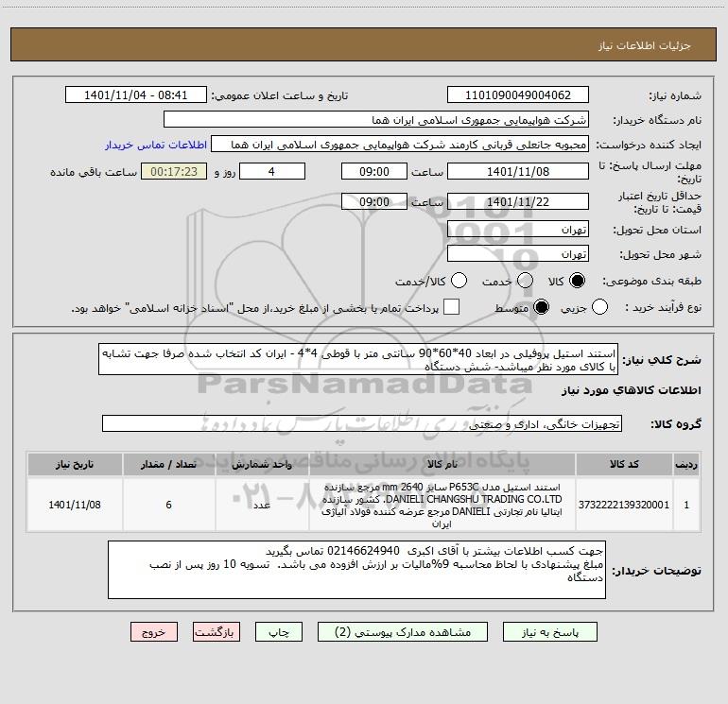Select جزیی purchase process radio
The image size is (728, 704).
[598, 307]
